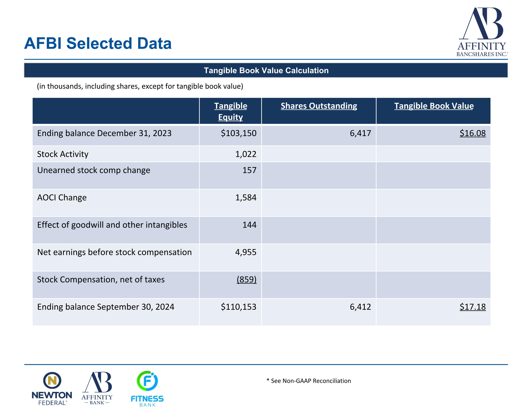
Task: Select the Stock Activity row label
Action: click(x=63, y=154)
